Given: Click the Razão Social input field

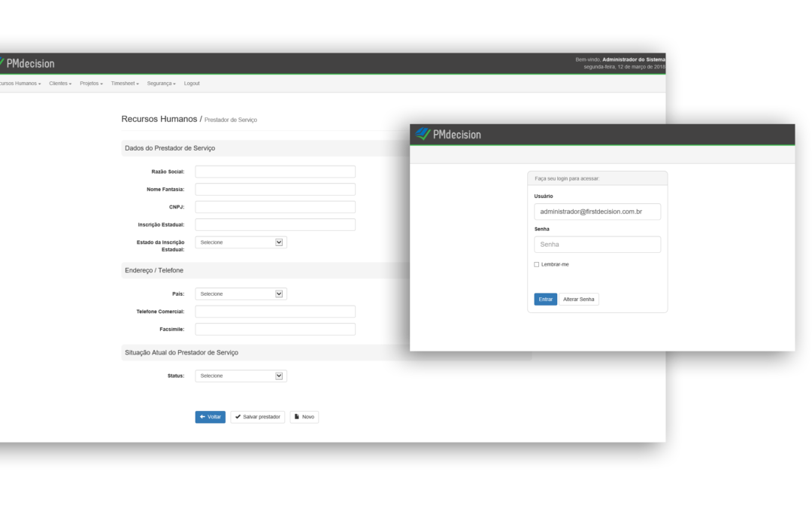Looking at the screenshot, I should 275,172.
